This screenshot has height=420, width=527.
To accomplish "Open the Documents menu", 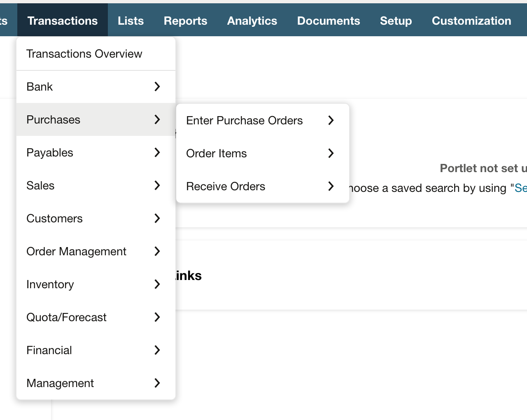I will click(x=329, y=21).
